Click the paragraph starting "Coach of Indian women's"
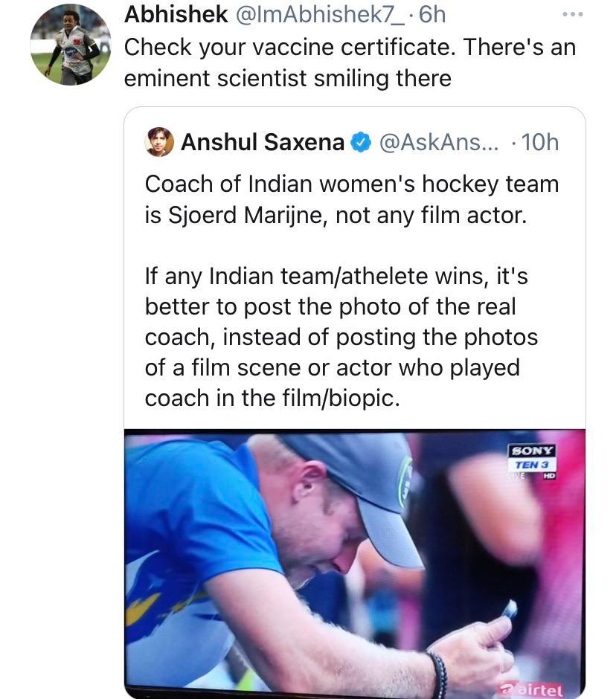Image resolution: width=616 pixels, height=699 pixels. point(351,200)
